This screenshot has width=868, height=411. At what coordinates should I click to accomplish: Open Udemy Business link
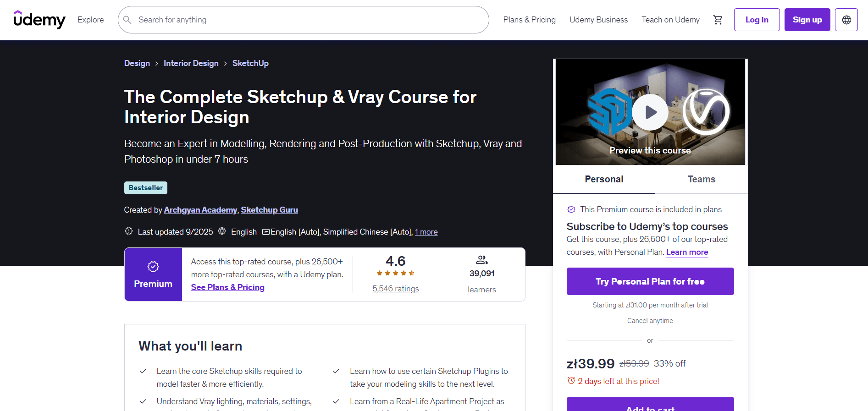pyautogui.click(x=598, y=20)
